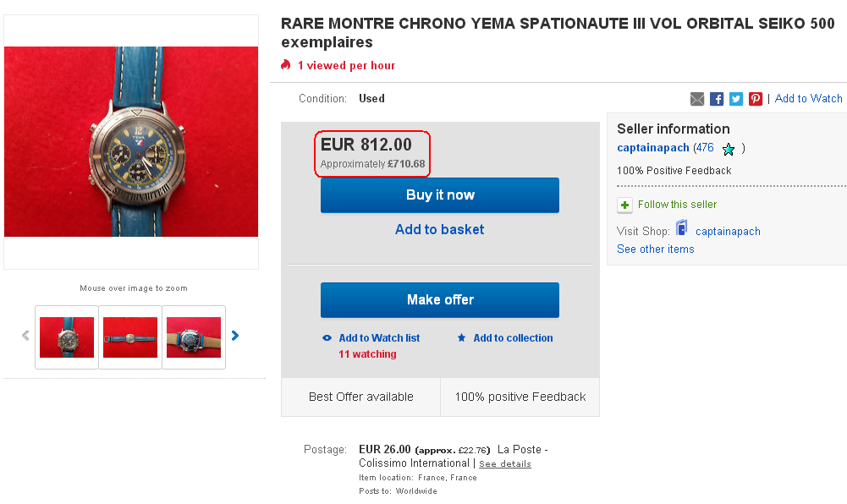Share listing on Twitter icon

(736, 99)
